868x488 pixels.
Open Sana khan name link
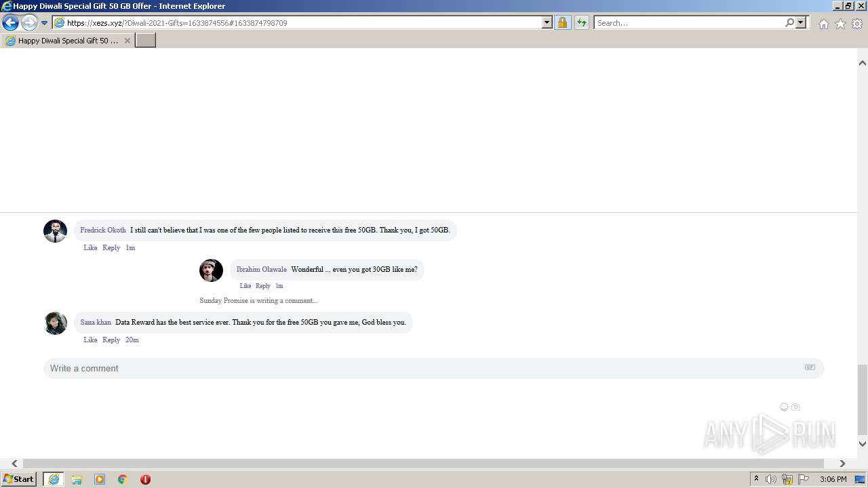96,323
